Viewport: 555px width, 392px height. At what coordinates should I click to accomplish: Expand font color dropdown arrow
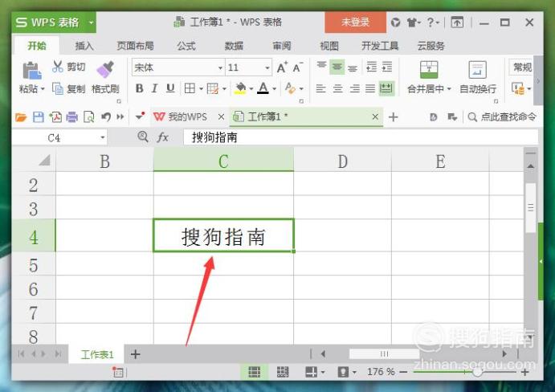pos(274,88)
